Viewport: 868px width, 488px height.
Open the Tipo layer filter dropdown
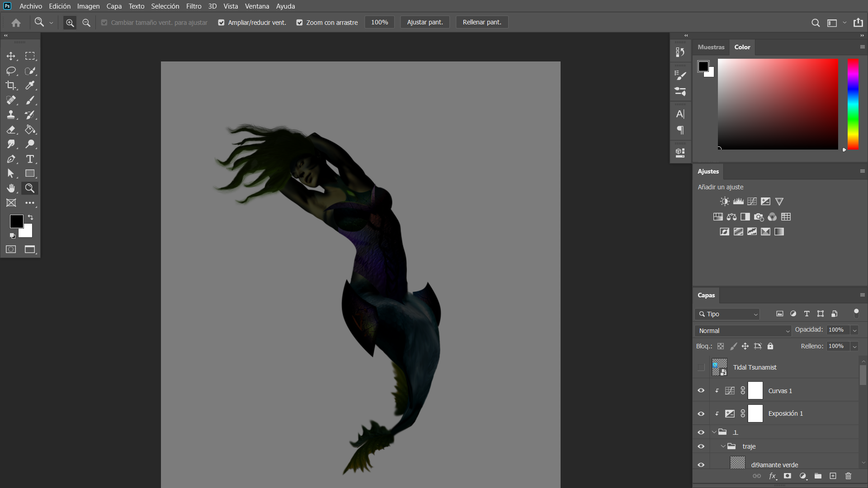pyautogui.click(x=727, y=314)
